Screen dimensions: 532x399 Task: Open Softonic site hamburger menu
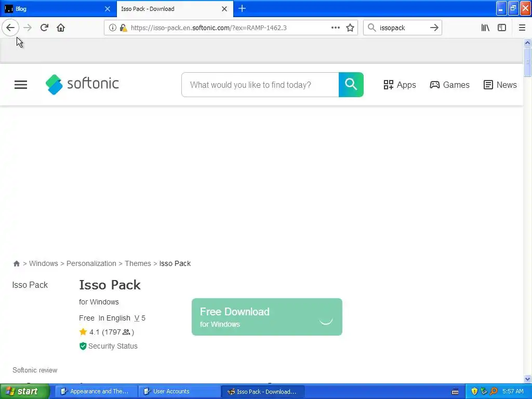(x=21, y=85)
